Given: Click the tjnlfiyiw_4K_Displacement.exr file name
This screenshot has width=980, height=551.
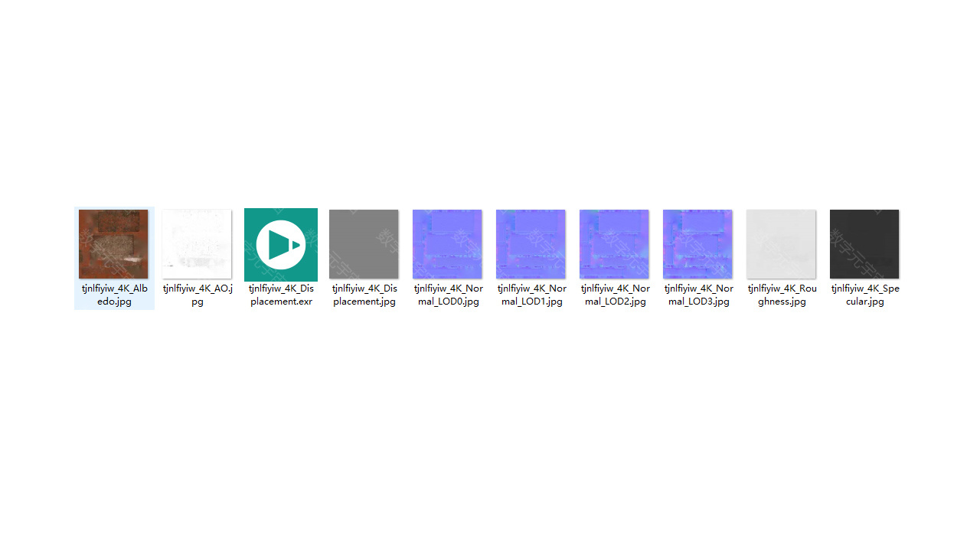Looking at the screenshot, I should (x=281, y=295).
